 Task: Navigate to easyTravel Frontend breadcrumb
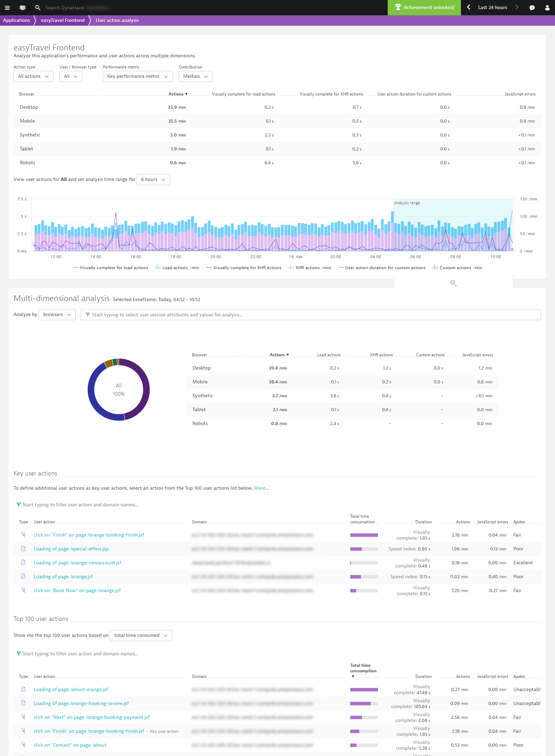coord(63,20)
